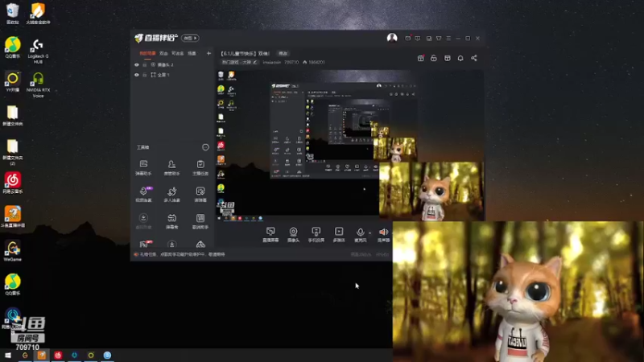Click the streamer avatar in title bar
Screen dimensions: 644x362
tap(392, 38)
